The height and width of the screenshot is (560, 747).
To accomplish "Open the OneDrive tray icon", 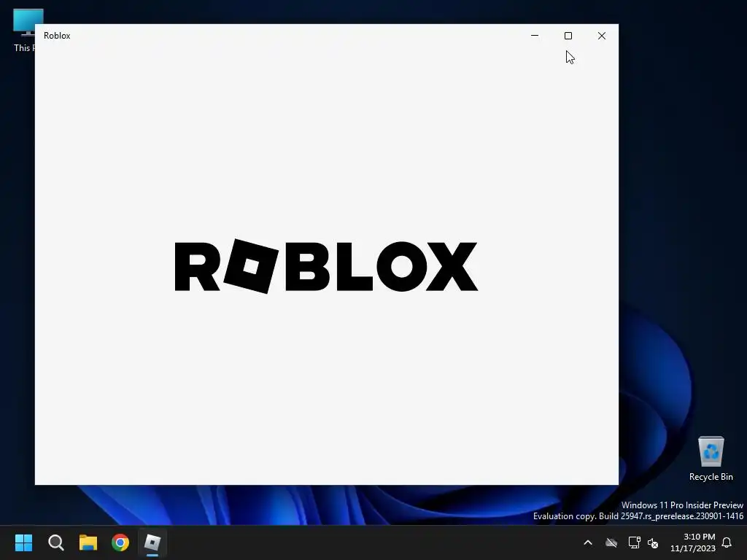I will [611, 542].
